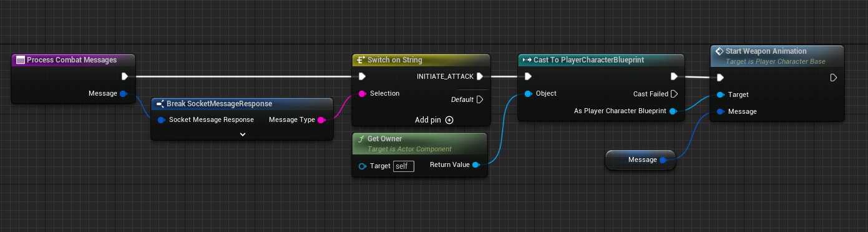The width and height of the screenshot is (868, 232).
Task: Click the Message variable node output pin
Action: point(663,159)
